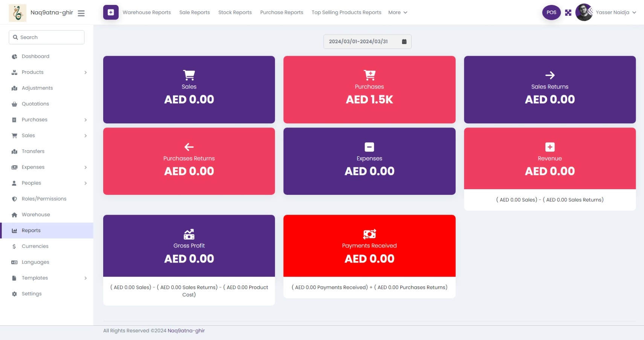Viewport: 644px width, 340px height.
Task: Open the Yasser Naidja user dropdown
Action: coord(615,12)
